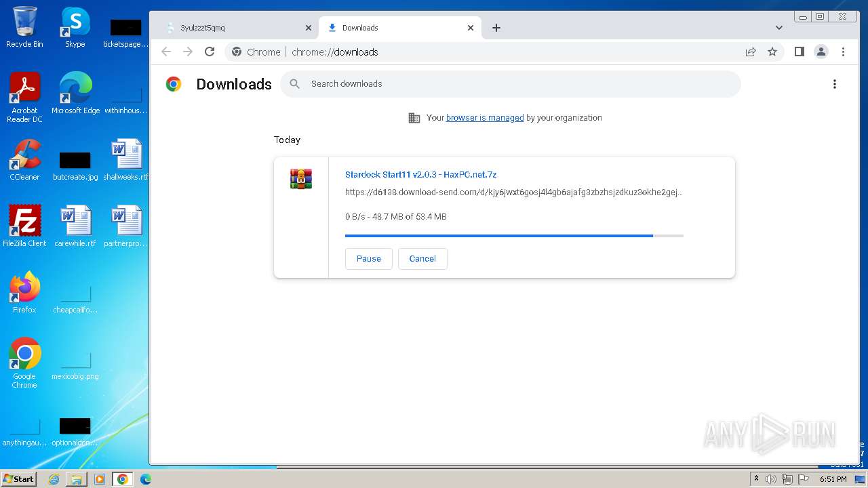Reload the downloads page
The width and height of the screenshot is (868, 488).
(210, 52)
